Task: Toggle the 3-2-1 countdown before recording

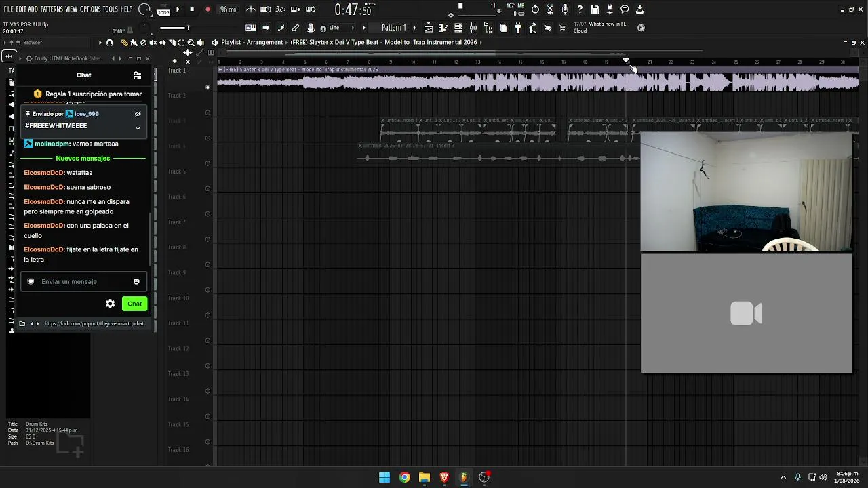Action: pyautogui.click(x=280, y=9)
